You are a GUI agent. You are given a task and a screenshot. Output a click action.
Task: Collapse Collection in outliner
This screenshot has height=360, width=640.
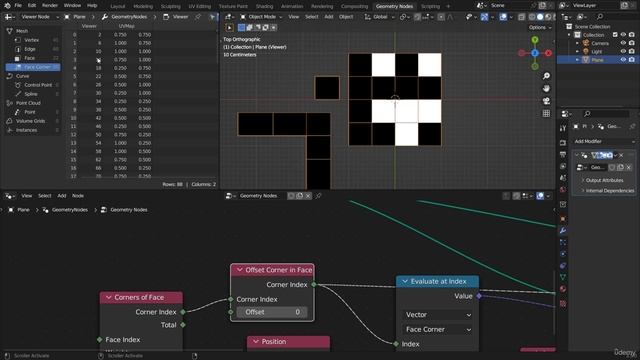pyautogui.click(x=569, y=35)
